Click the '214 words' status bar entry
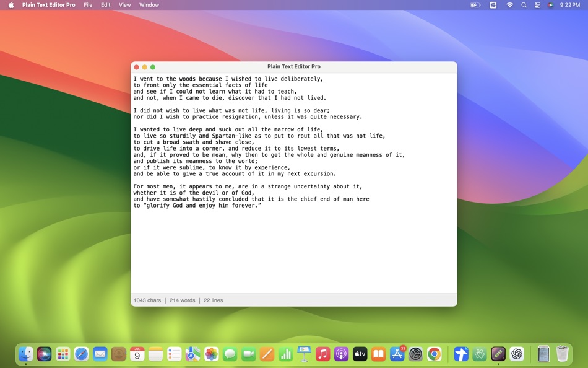Screen dimensions: 588x368 pyautogui.click(x=182, y=300)
